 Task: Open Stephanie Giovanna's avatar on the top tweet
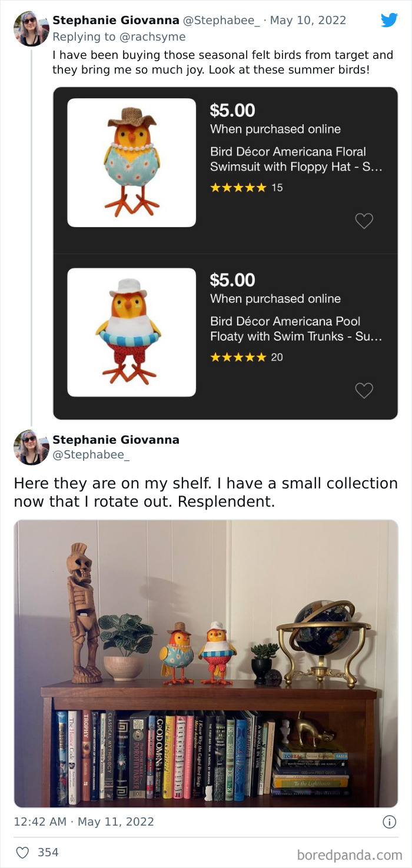click(31, 28)
